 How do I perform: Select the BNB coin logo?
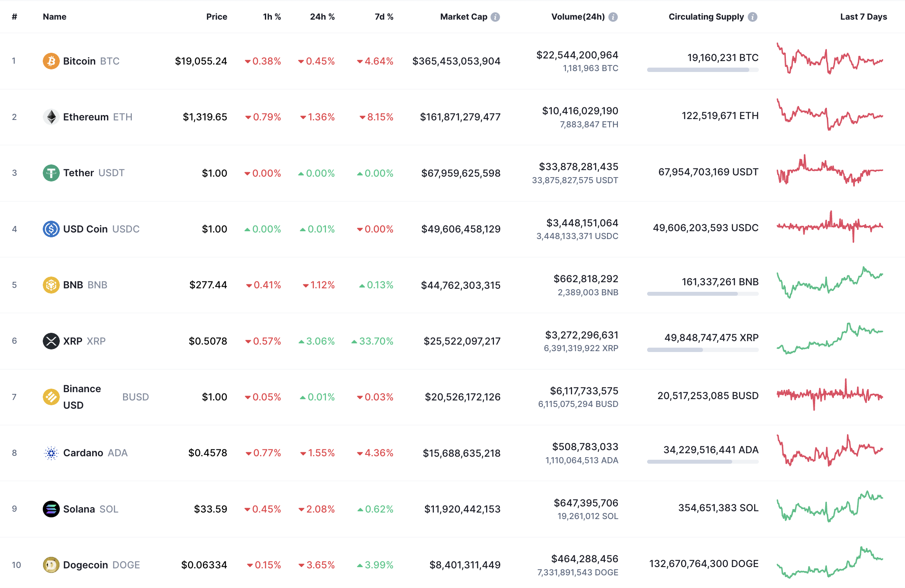[x=51, y=284]
